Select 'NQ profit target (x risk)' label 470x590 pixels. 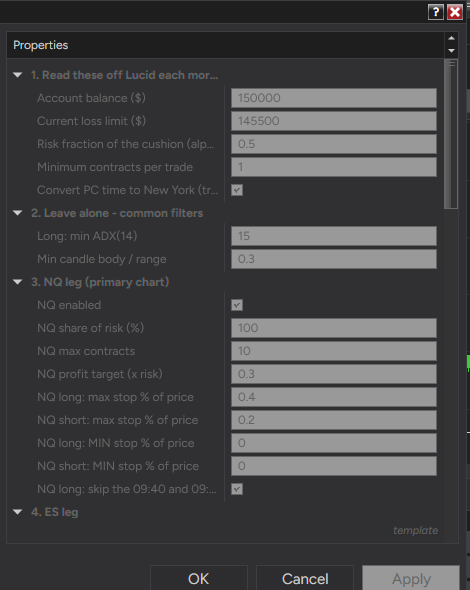pos(100,374)
